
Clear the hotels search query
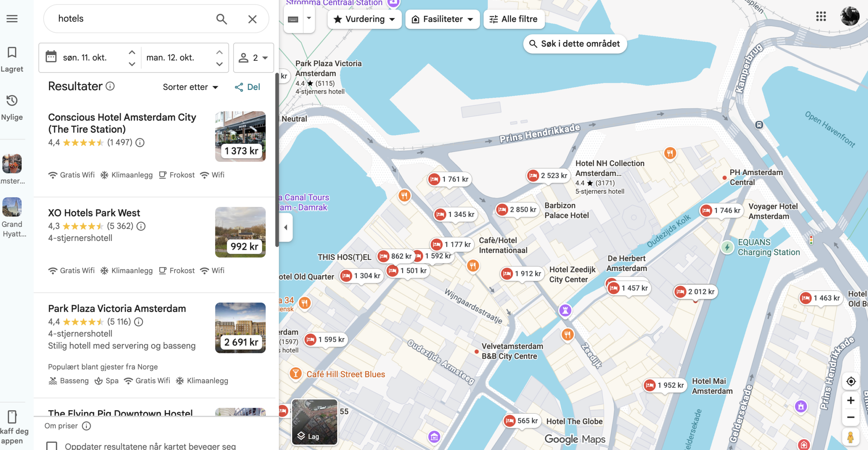(252, 19)
